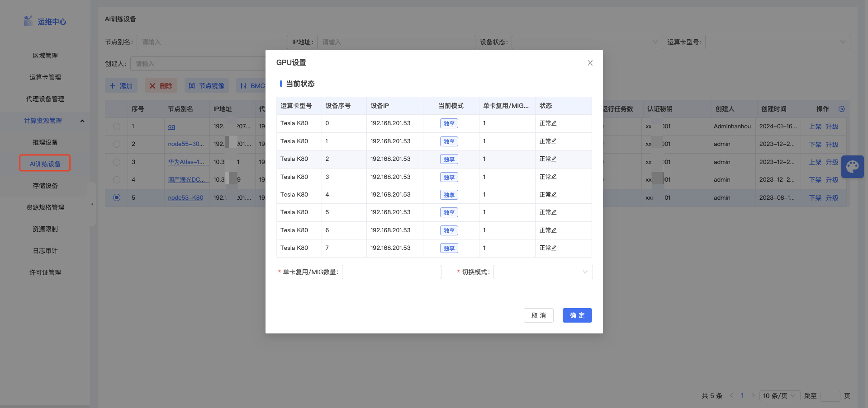Click the 当前模式 column header

pos(451,106)
